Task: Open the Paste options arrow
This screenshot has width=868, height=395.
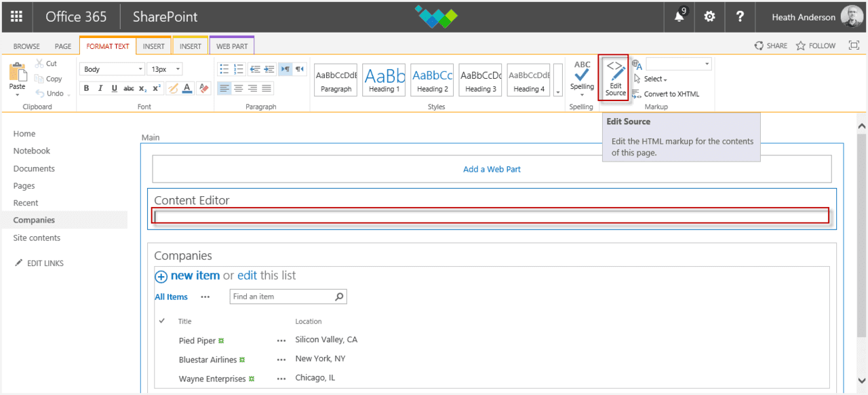Action: 18,94
